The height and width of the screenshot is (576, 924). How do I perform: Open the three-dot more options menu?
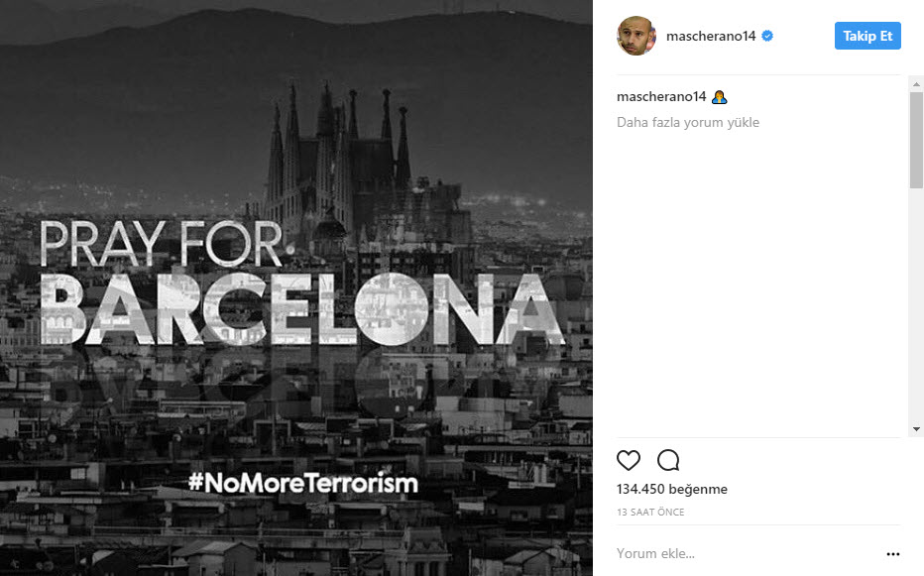coord(893,554)
